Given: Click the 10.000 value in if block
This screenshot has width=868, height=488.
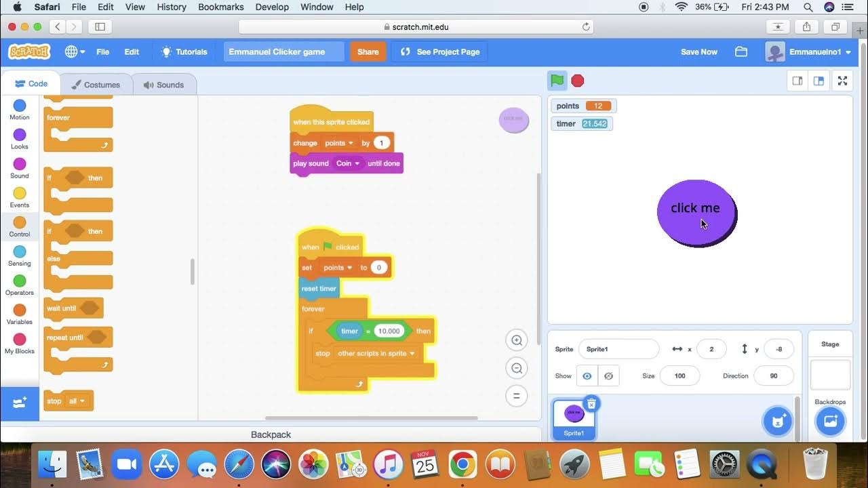Looking at the screenshot, I should (389, 331).
